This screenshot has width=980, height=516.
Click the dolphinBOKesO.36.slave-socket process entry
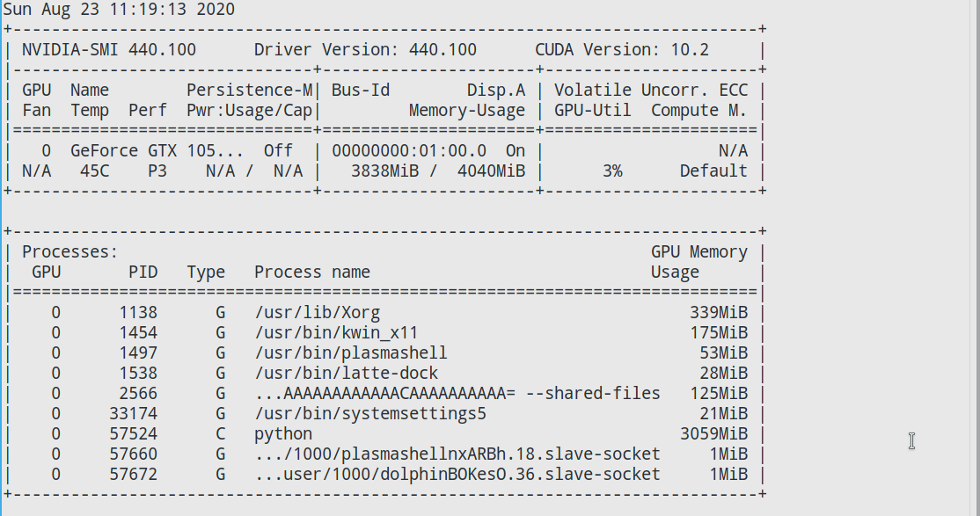[x=457, y=475]
